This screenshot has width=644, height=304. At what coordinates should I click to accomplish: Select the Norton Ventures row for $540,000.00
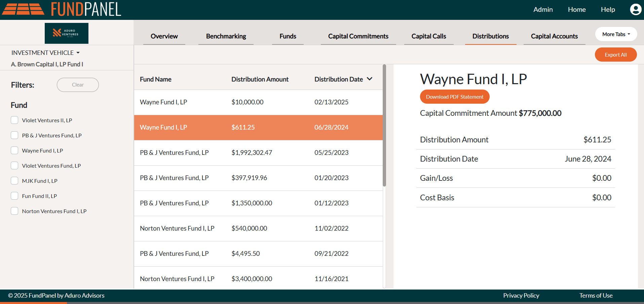pos(258,229)
